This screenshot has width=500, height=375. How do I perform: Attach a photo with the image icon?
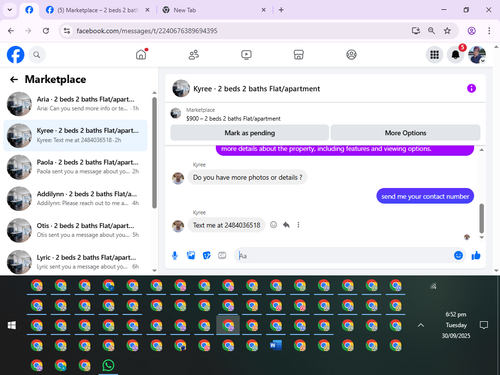(191, 256)
